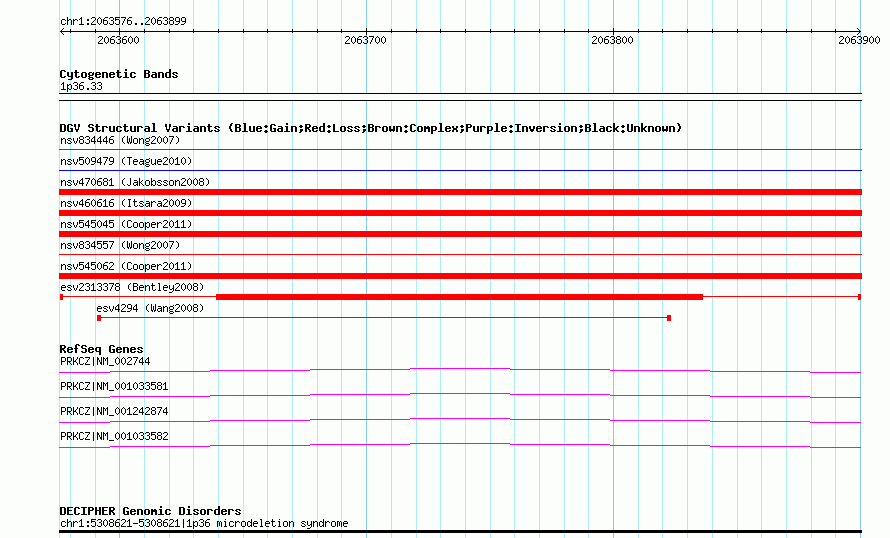Select transcript PRKCZ|NM_002744
This screenshot has height=538, width=890.
pyautogui.click(x=105, y=362)
